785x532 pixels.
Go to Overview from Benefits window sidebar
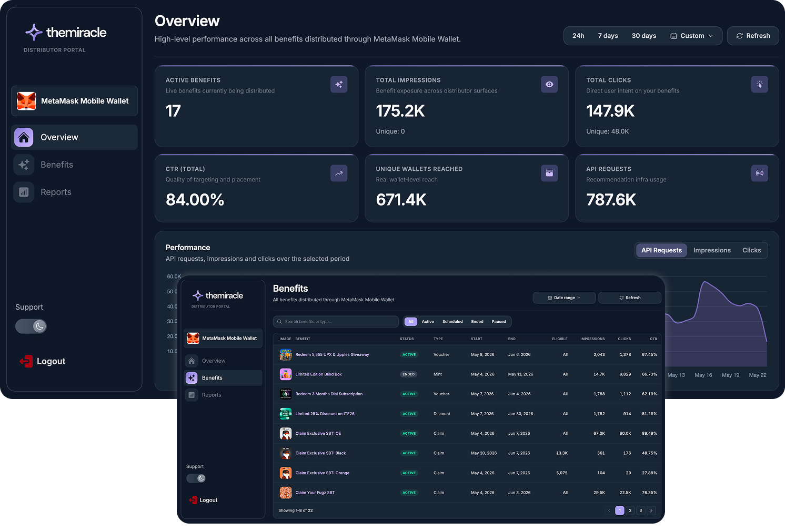[223, 361]
